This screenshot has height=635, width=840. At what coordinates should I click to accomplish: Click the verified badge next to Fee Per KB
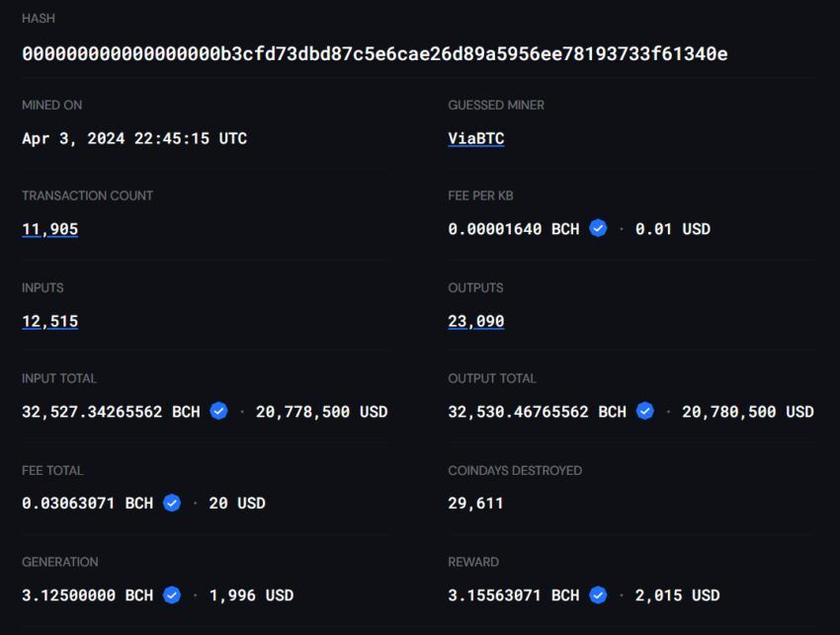(598, 228)
